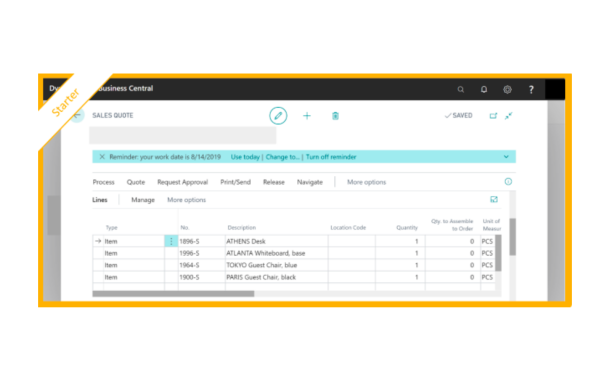Select the No. column header

coord(184,228)
